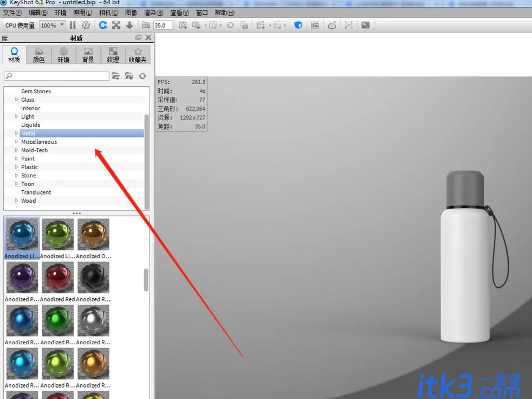The height and width of the screenshot is (399, 532).
Task: Expand the Paint folder arrow
Action: click(16, 159)
